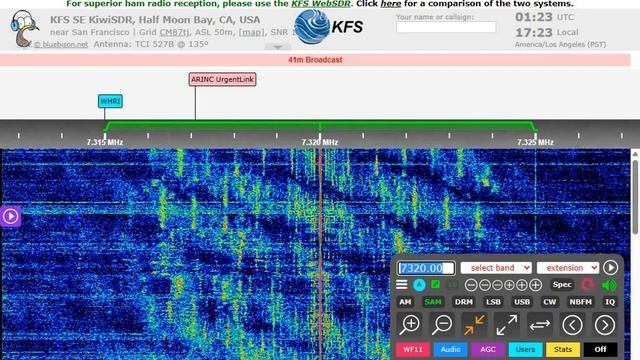Click the orange max-zoom-in arrows icon

474,325
